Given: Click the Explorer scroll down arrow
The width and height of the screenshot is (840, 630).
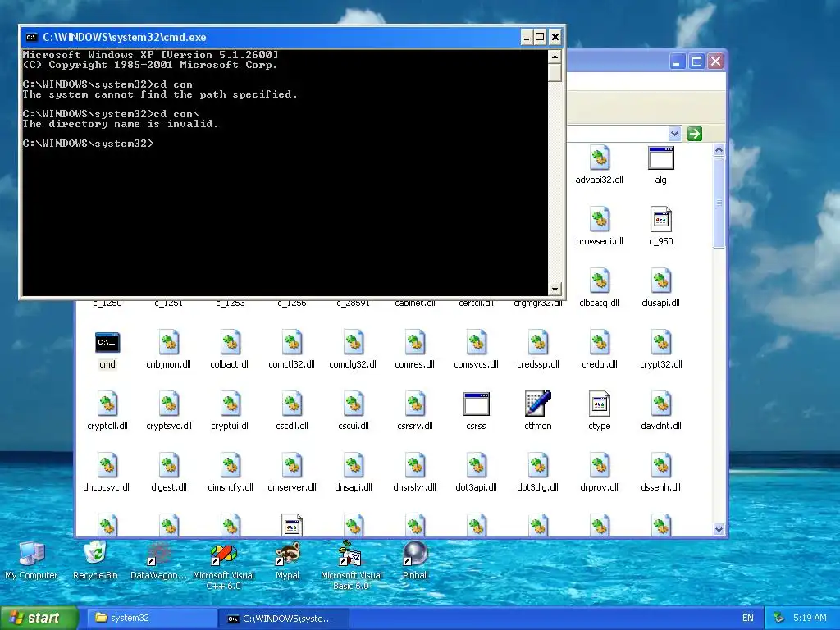Looking at the screenshot, I should point(719,529).
